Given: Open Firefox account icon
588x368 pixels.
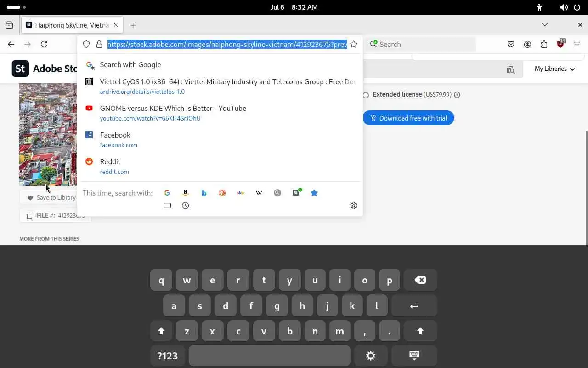Looking at the screenshot, I should pos(527,44).
